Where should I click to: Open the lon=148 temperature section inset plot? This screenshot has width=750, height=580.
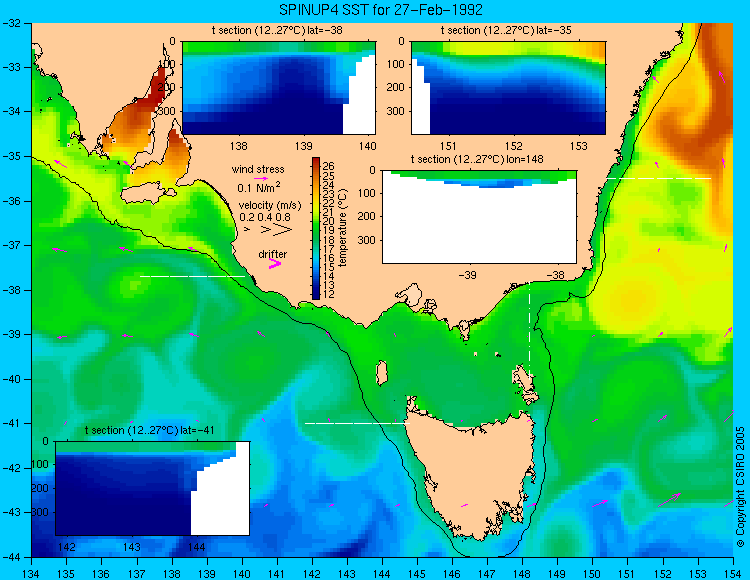coord(479,217)
